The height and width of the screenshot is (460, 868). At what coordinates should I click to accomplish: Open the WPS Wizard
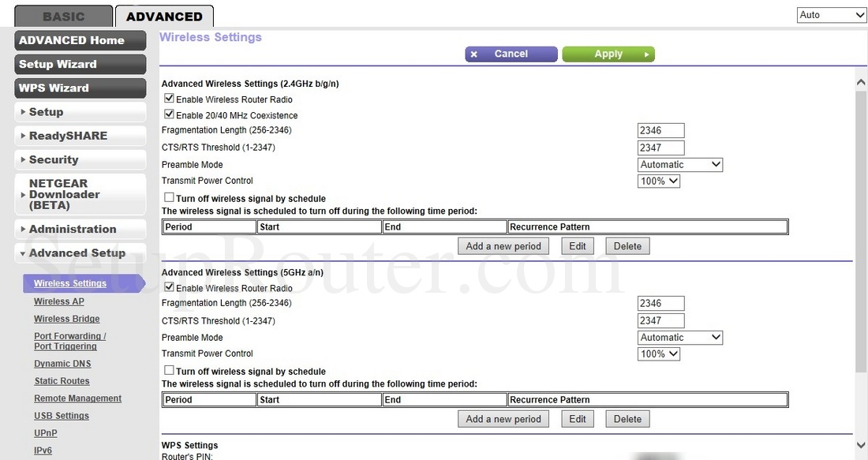tap(80, 88)
